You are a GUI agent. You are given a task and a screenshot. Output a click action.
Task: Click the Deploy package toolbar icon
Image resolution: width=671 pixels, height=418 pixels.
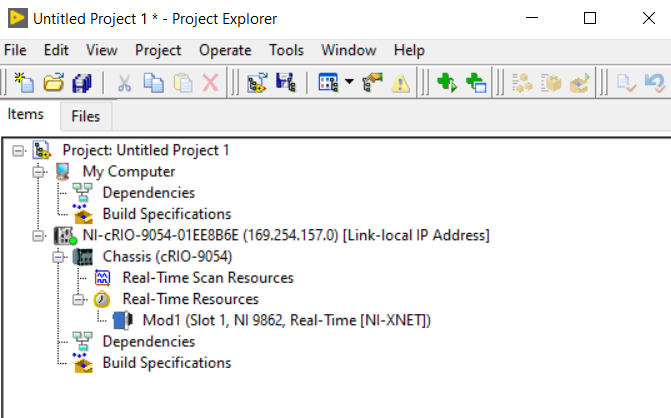[x=551, y=83]
